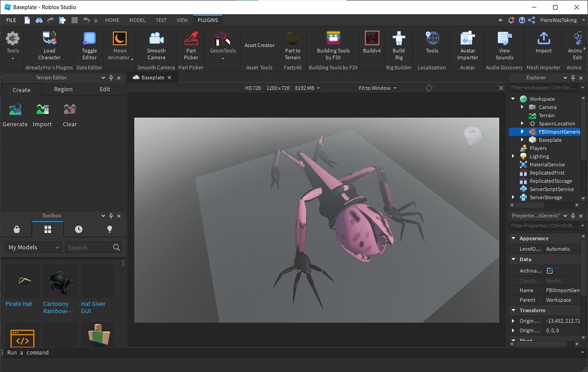Click the undo arrow in quick access

pos(86,20)
